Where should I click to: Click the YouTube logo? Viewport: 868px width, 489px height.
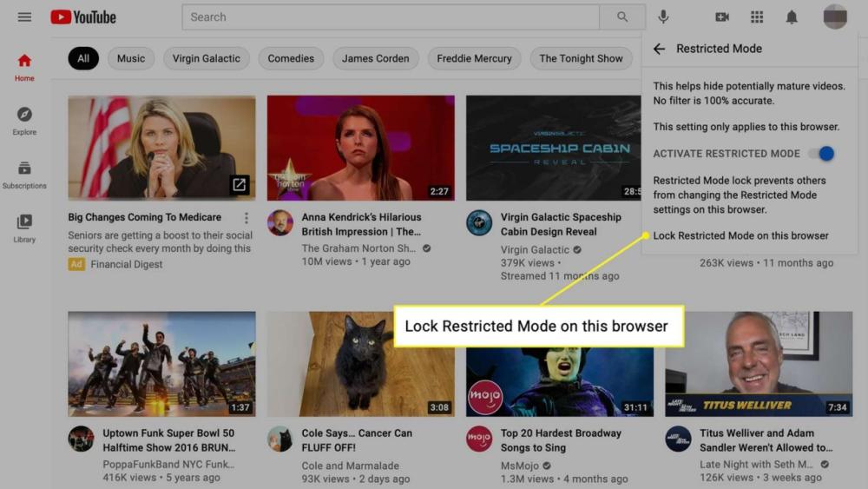point(83,17)
